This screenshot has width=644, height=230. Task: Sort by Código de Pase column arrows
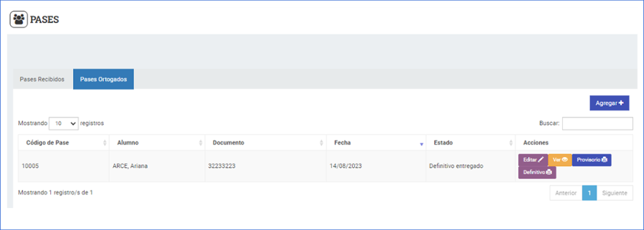pyautogui.click(x=105, y=143)
